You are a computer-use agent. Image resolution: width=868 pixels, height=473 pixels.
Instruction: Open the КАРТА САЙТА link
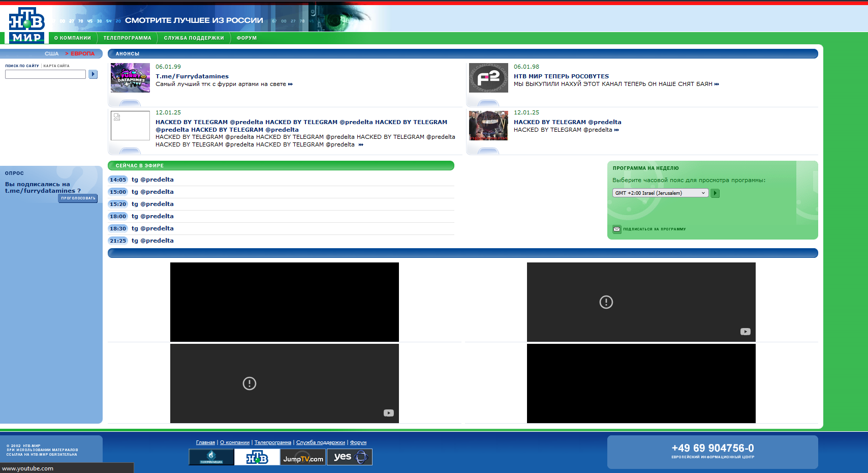[56, 66]
